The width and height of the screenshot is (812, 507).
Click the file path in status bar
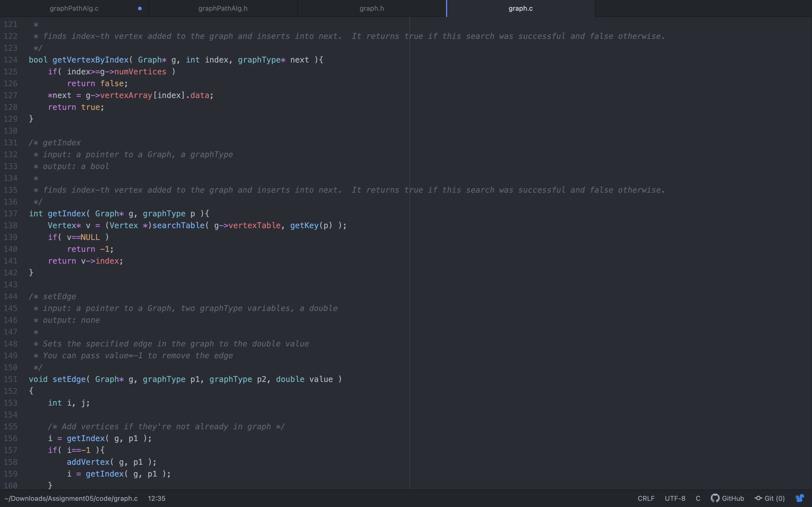coord(71,498)
